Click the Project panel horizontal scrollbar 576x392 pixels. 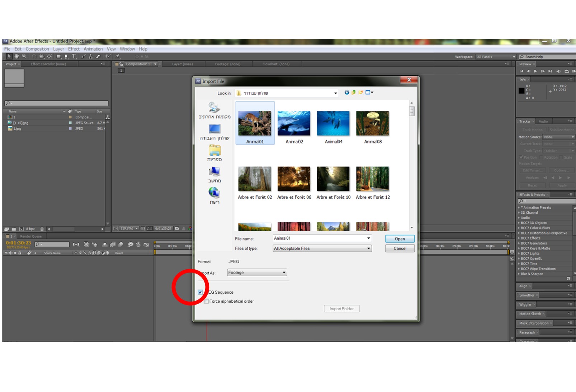75,229
